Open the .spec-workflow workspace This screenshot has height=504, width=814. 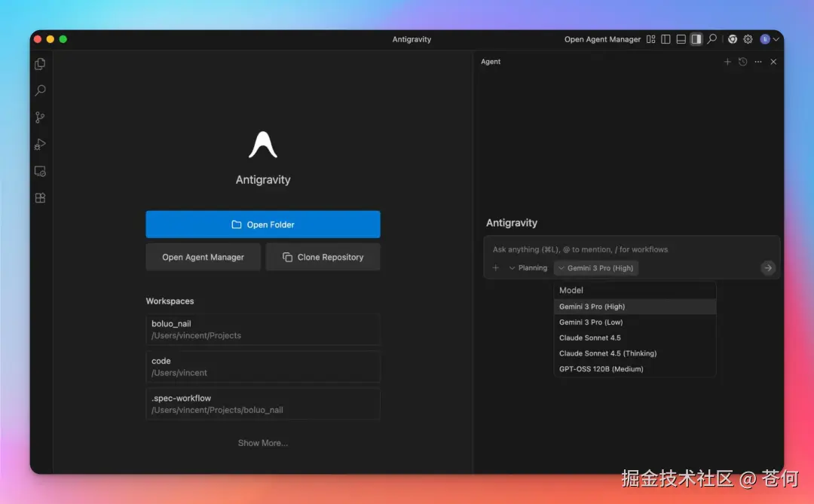tap(263, 404)
